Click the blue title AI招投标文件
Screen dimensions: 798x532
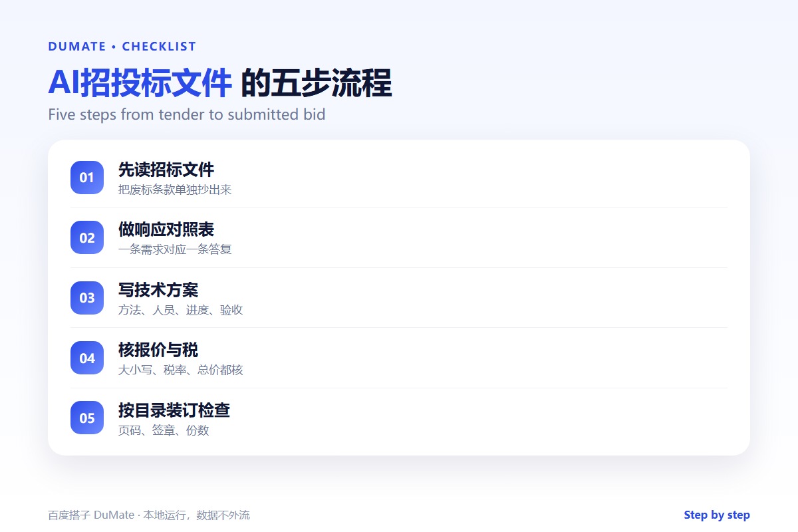pos(140,83)
